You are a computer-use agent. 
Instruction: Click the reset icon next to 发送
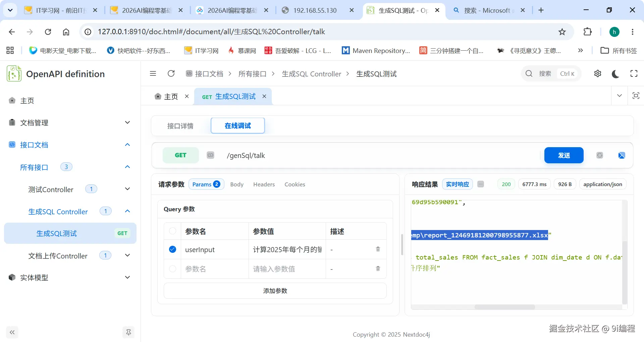[600, 155]
